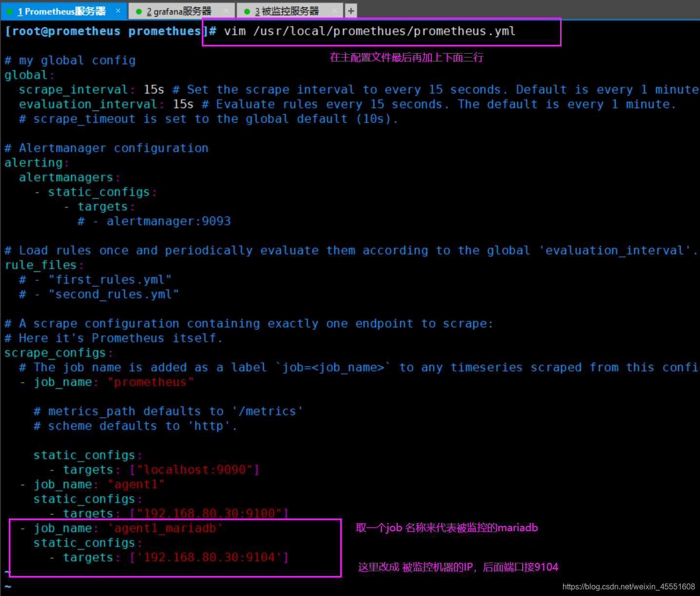The width and height of the screenshot is (700, 596).
Task: Click the 'rule_files:' line
Action: click(44, 265)
